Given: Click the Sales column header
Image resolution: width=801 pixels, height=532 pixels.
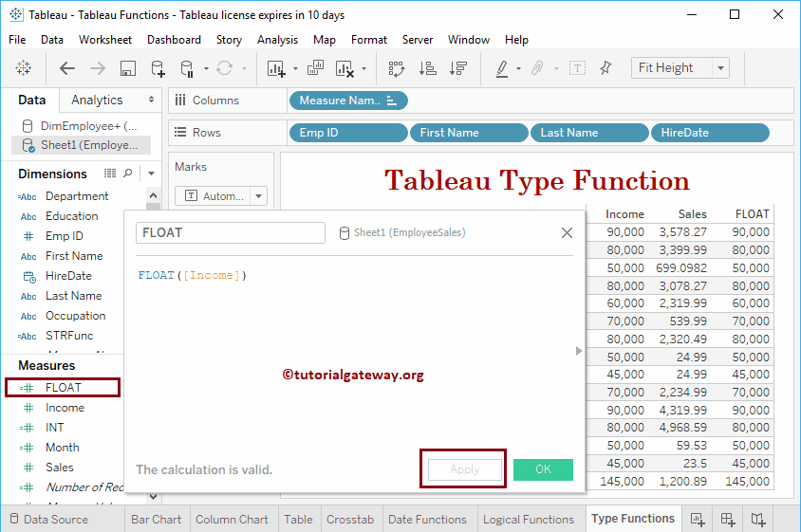Looking at the screenshot, I should coord(692,214).
